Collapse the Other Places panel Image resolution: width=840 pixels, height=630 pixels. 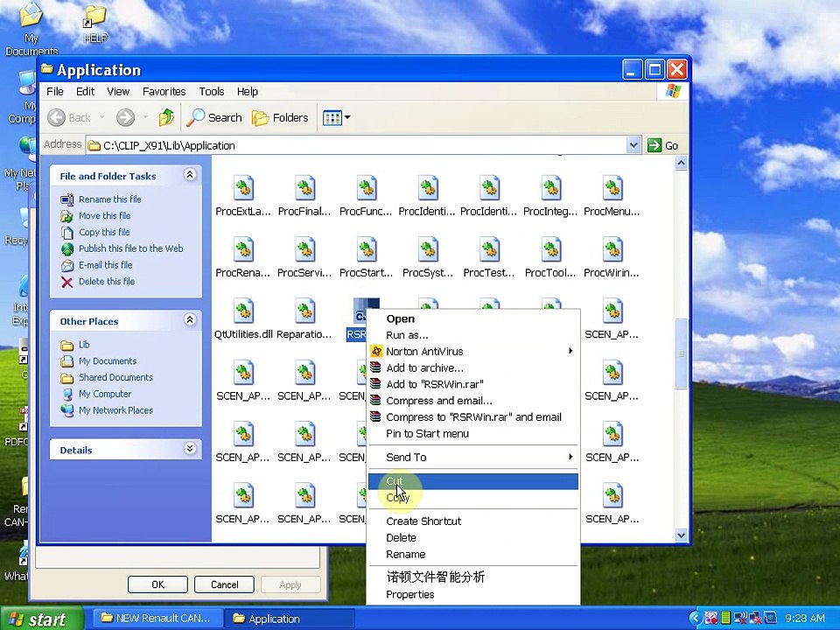click(x=190, y=320)
